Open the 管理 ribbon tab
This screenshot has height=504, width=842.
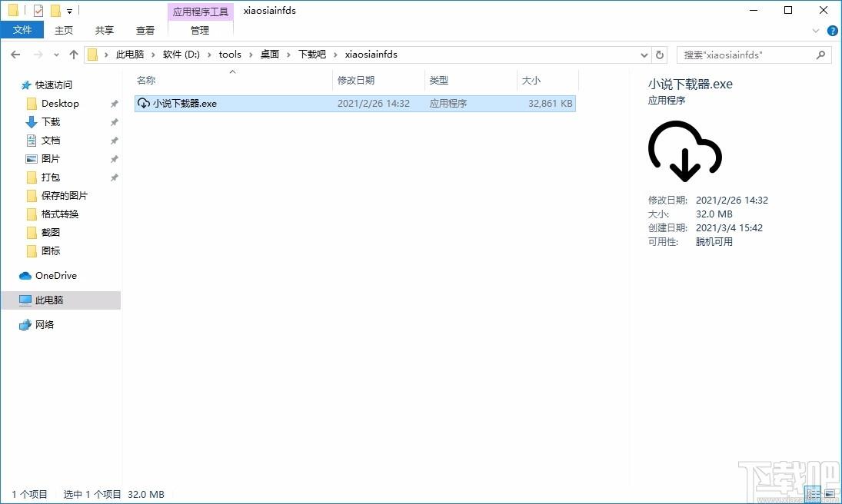[x=200, y=31]
